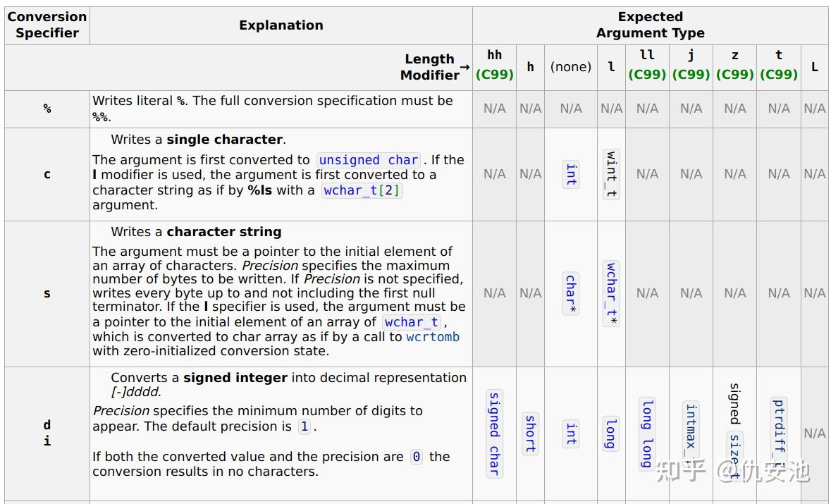
Task: Select the rotated 'wint_t' type in c row
Action: click(611, 174)
